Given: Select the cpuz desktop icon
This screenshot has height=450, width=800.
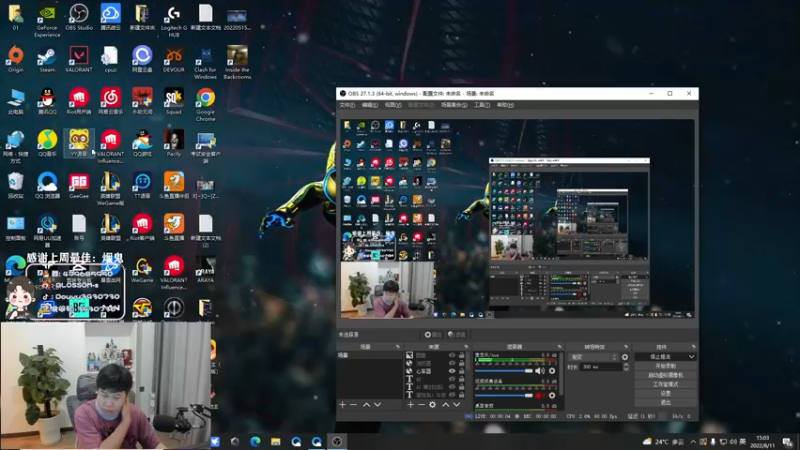Looking at the screenshot, I should point(110,60).
